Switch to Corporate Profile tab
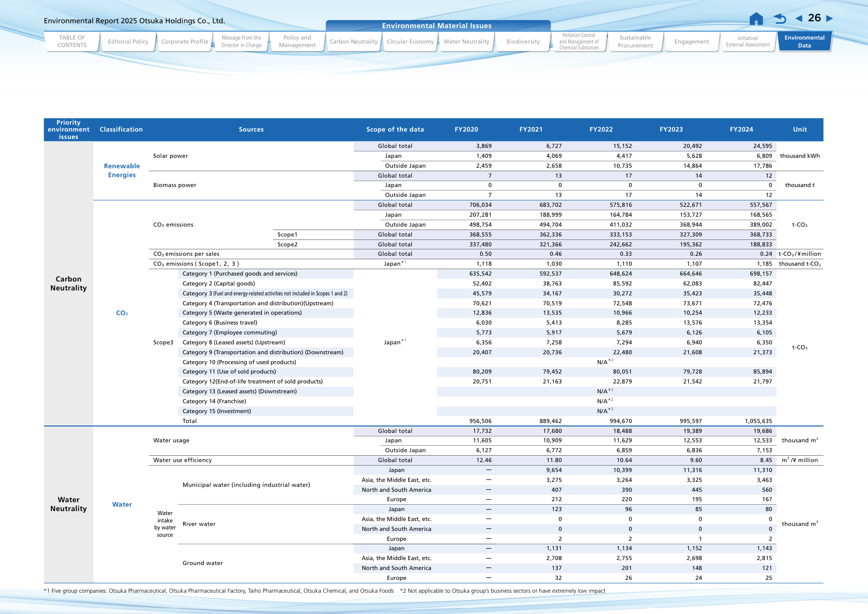 [x=185, y=42]
